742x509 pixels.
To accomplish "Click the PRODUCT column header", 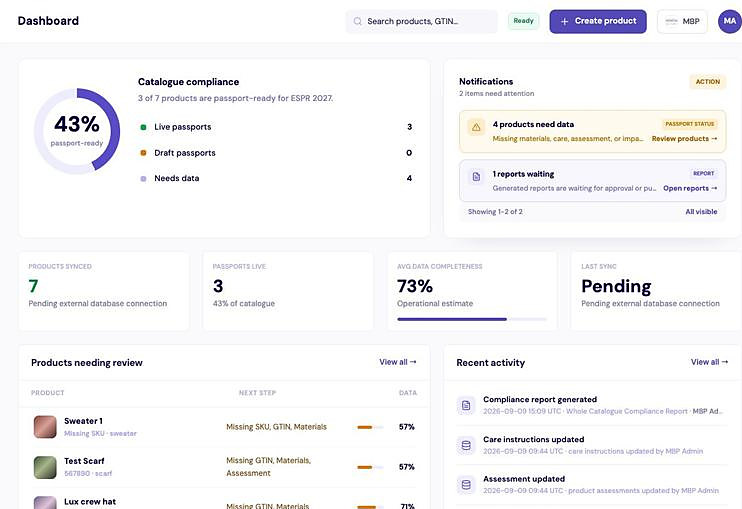I will coord(47,393).
